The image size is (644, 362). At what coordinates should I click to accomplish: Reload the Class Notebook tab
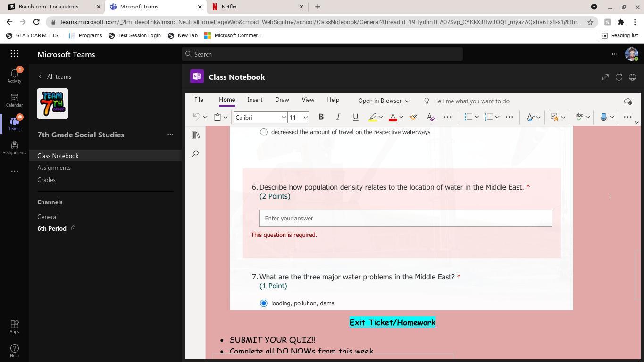(x=619, y=77)
